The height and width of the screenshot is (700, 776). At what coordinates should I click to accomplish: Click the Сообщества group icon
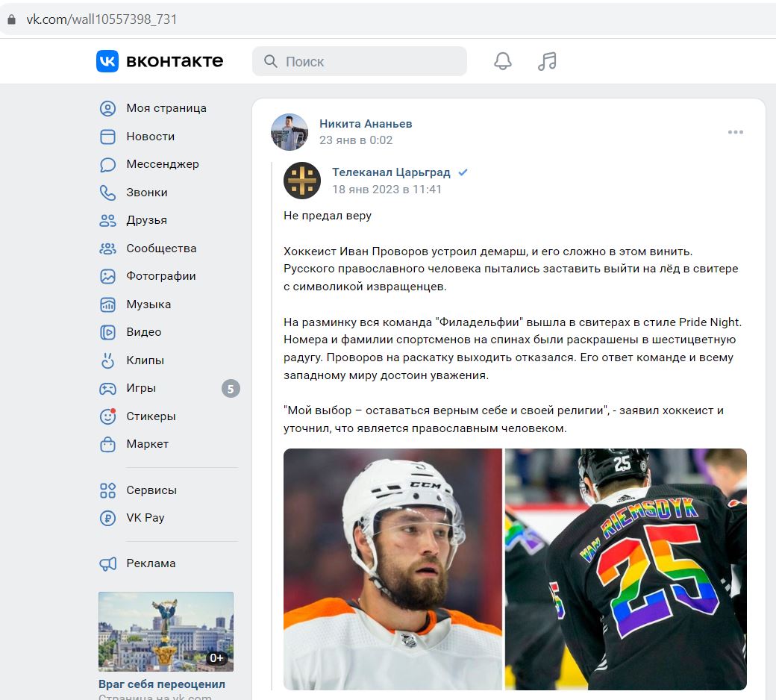[107, 249]
